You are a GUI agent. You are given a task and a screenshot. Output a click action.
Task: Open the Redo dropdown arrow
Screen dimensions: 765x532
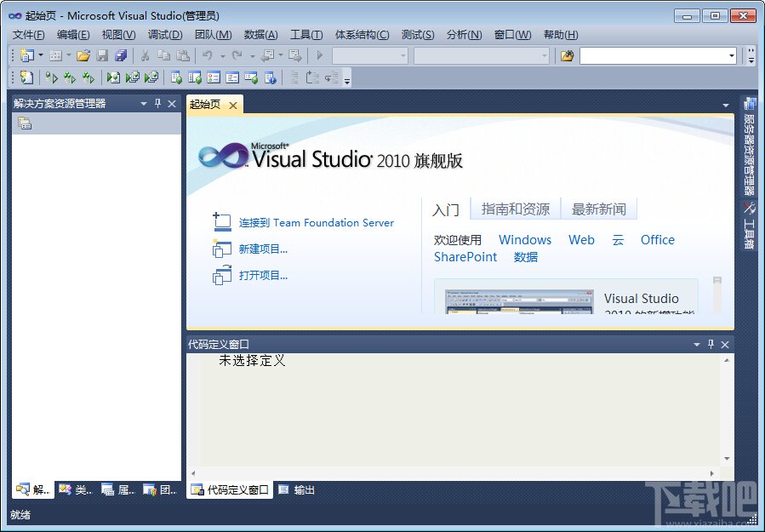[251, 54]
